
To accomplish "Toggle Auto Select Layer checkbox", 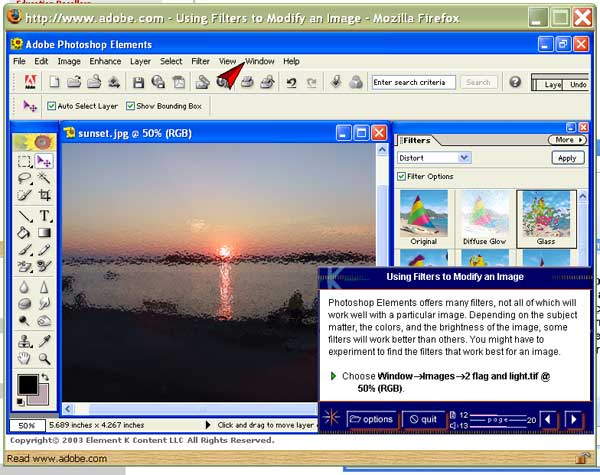I will [x=51, y=106].
